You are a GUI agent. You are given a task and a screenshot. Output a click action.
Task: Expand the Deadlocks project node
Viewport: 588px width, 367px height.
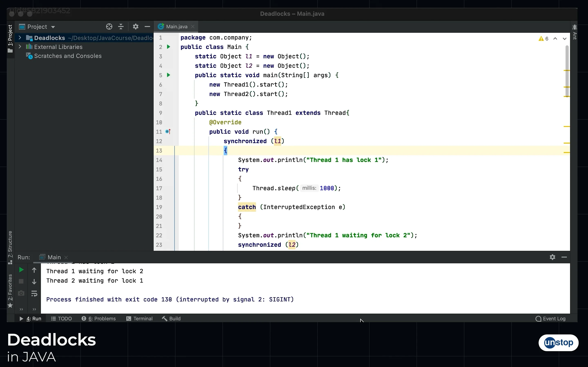[x=19, y=38]
